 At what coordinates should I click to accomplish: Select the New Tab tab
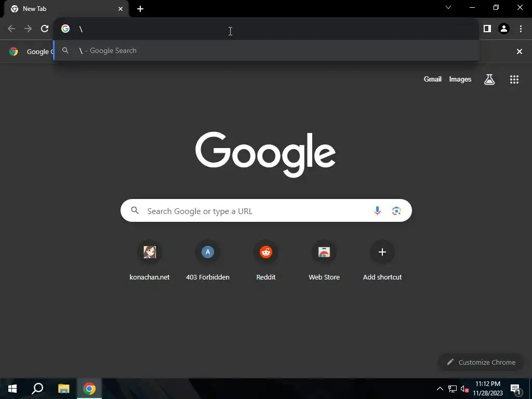[66, 9]
